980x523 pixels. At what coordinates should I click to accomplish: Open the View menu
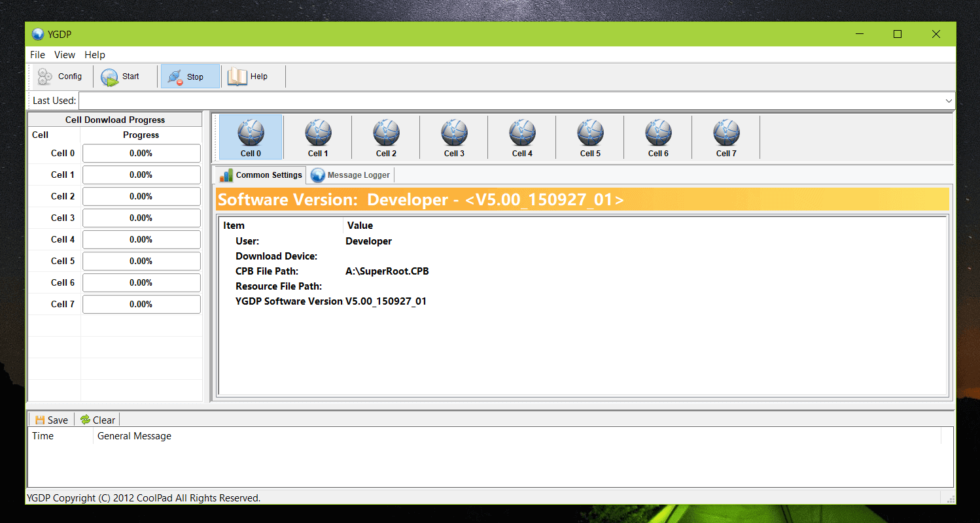(65, 55)
